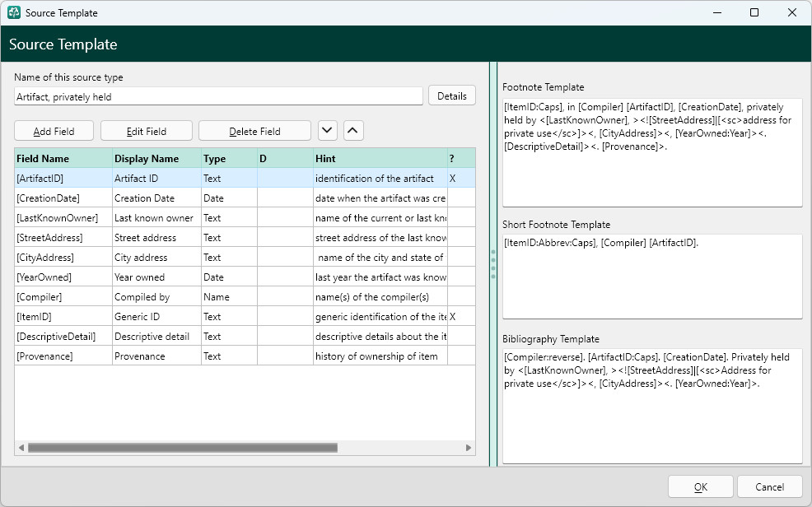This screenshot has height=507, width=812.
Task: Click the left arrow of horizontal scrollbar
Action: click(21, 448)
